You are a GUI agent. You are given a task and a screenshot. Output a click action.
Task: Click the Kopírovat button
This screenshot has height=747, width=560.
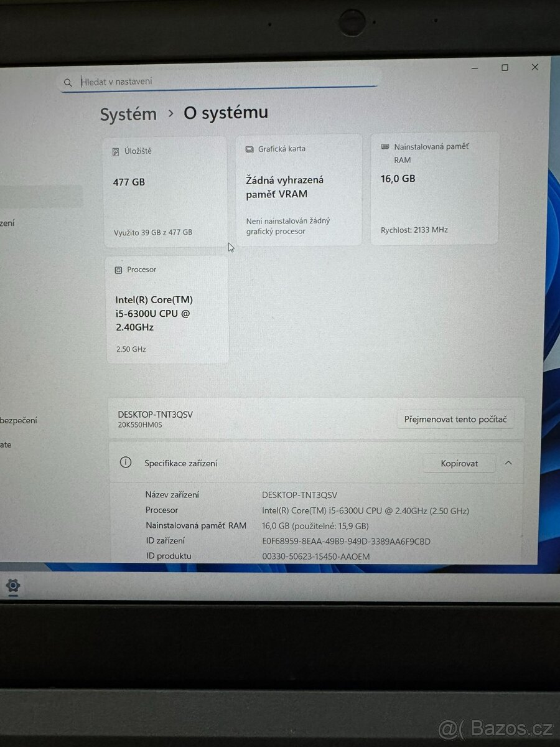pyautogui.click(x=459, y=463)
